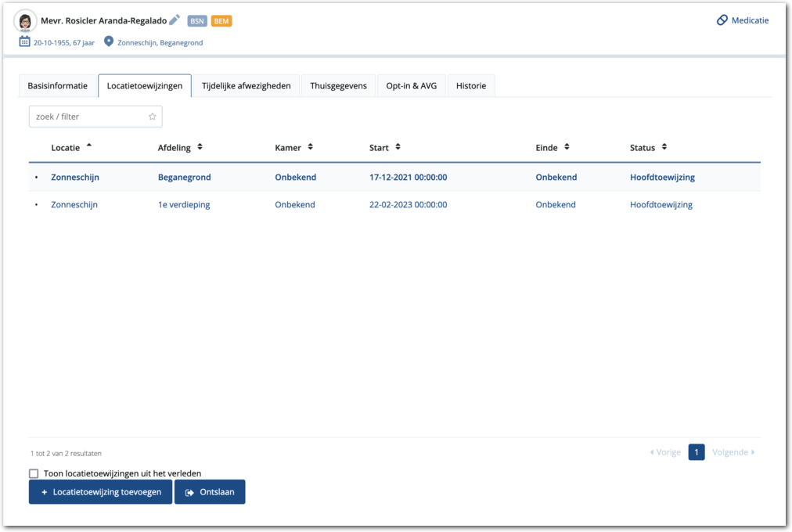Open the Opt-in & AVG tab
The height and width of the screenshot is (532, 792).
coord(411,86)
